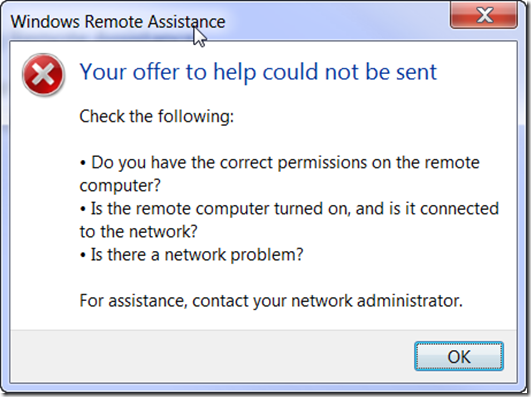
Task: Click the 'to the network?' text line
Action: (138, 232)
